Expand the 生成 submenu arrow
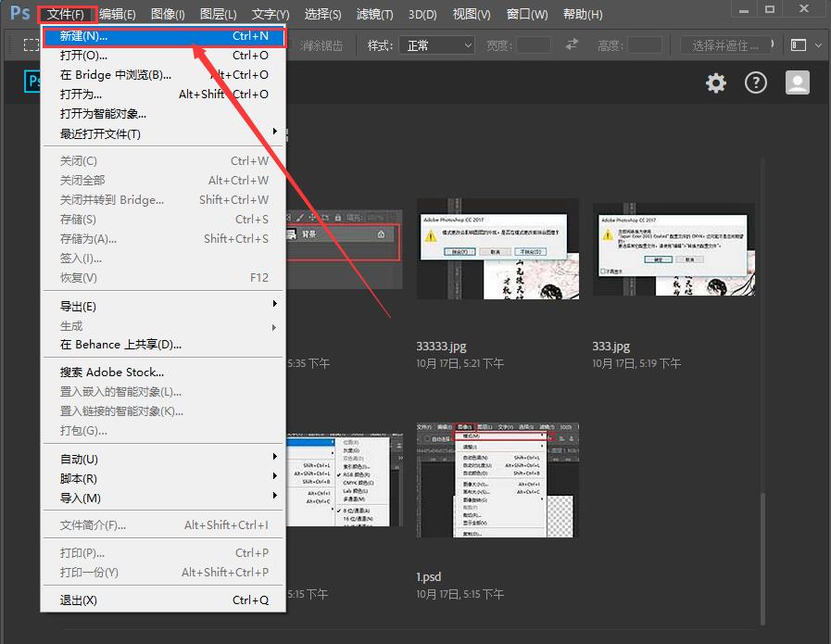Viewport: 831px width, 644px height. (x=274, y=327)
